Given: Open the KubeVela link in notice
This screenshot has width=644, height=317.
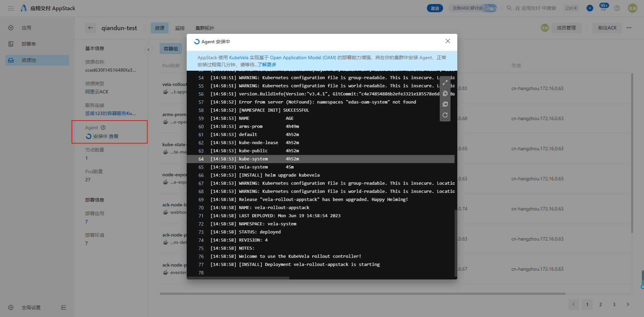Looking at the screenshot, I should click(239, 58).
